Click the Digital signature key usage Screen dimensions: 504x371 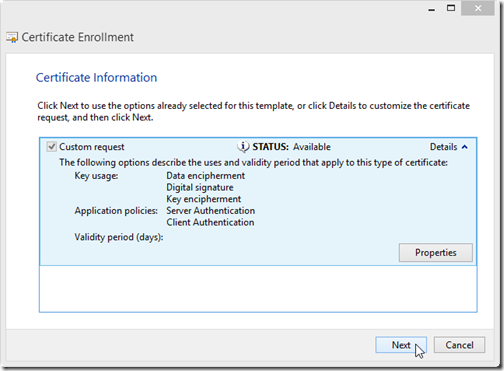(x=200, y=187)
